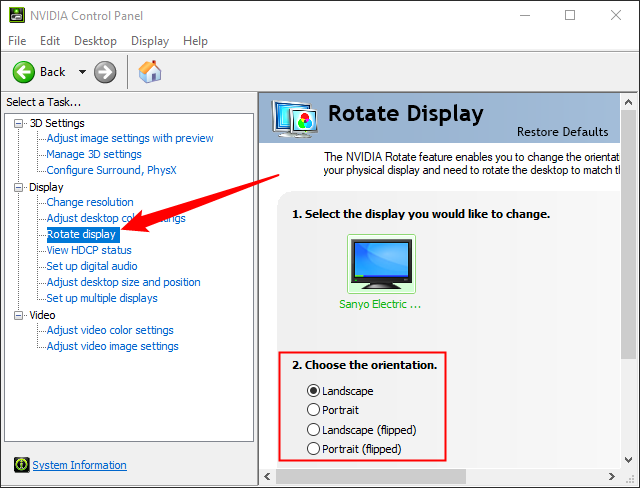Viewport: 640px width, 488px height.
Task: Open the Desktop menu
Action: click(95, 41)
